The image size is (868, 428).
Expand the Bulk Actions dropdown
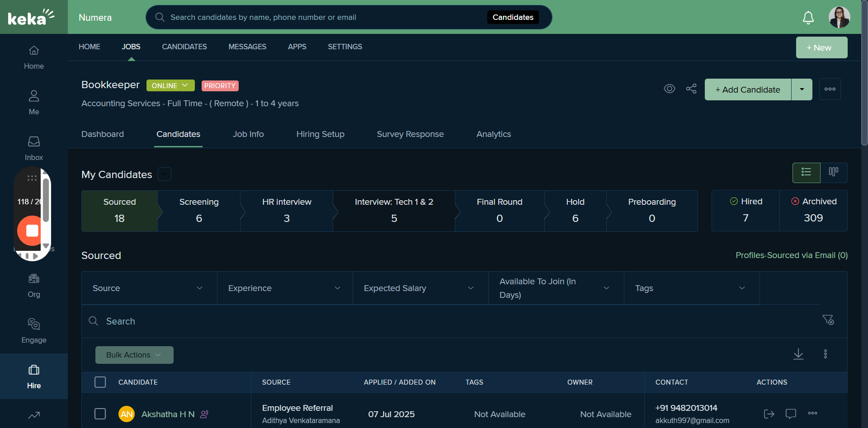pyautogui.click(x=134, y=355)
